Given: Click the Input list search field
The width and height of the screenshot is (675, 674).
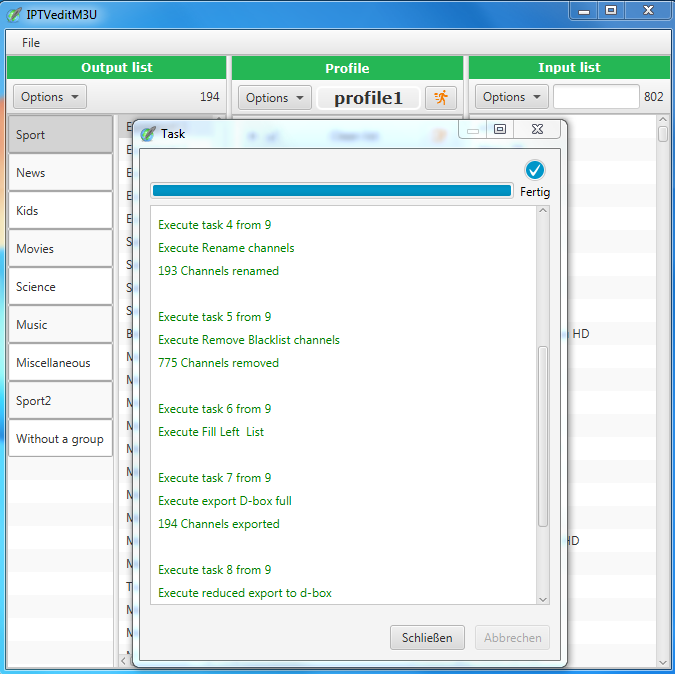Looking at the screenshot, I should point(595,97).
